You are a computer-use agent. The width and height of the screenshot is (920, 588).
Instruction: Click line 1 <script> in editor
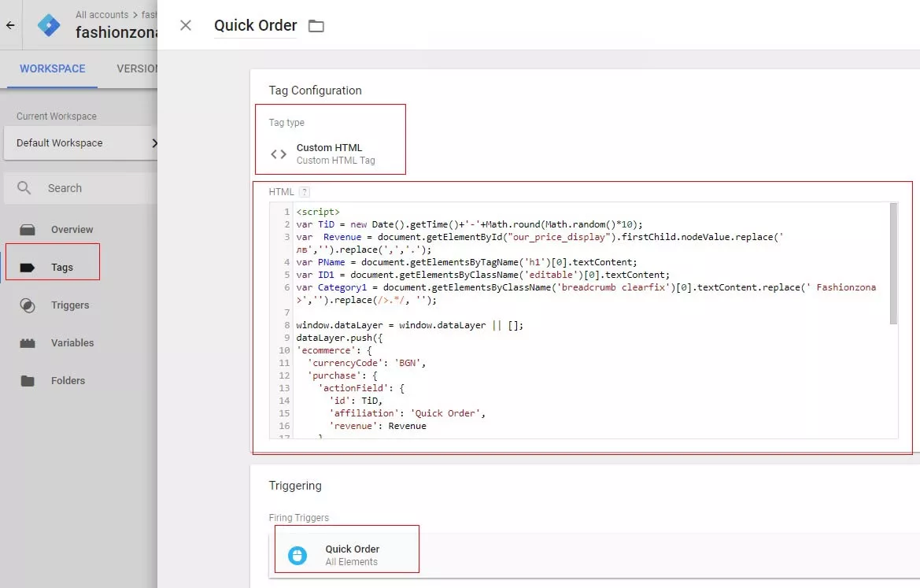point(318,212)
